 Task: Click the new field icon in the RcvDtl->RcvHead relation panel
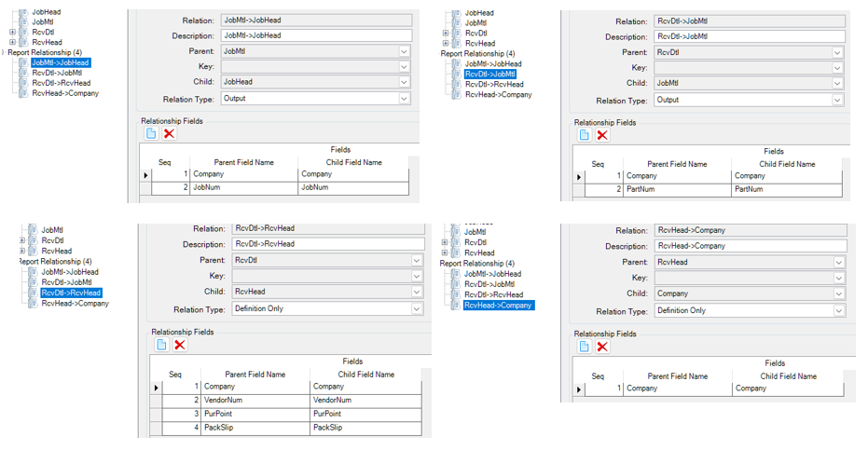161,345
